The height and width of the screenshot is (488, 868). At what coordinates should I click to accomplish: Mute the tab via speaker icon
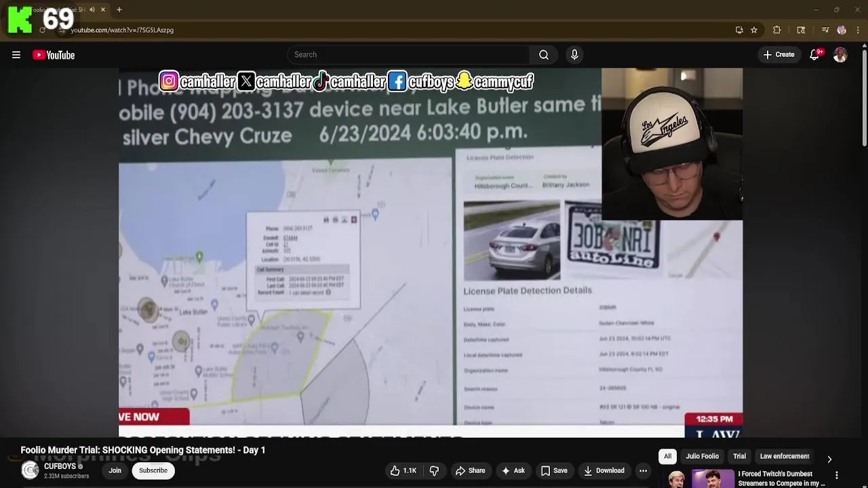point(92,9)
